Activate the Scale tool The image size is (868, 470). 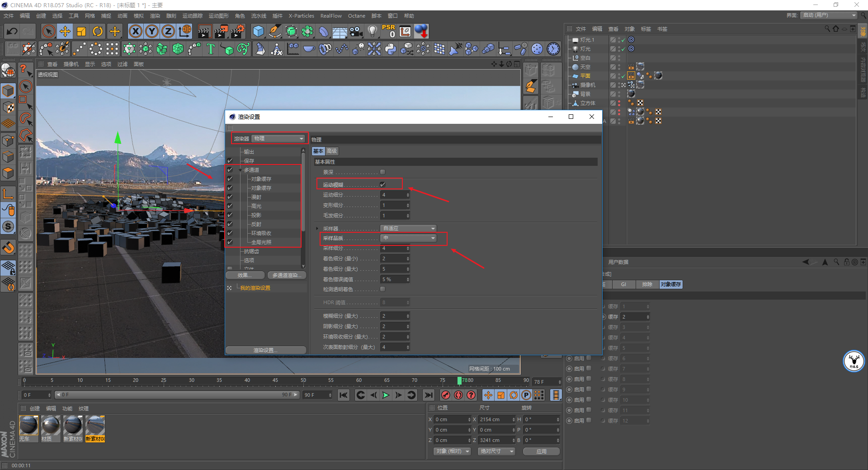tap(81, 31)
